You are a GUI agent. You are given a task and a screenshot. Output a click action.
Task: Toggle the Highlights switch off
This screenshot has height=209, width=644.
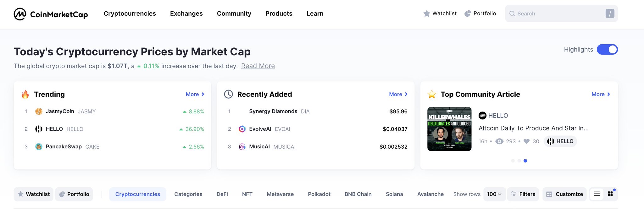[x=607, y=50]
